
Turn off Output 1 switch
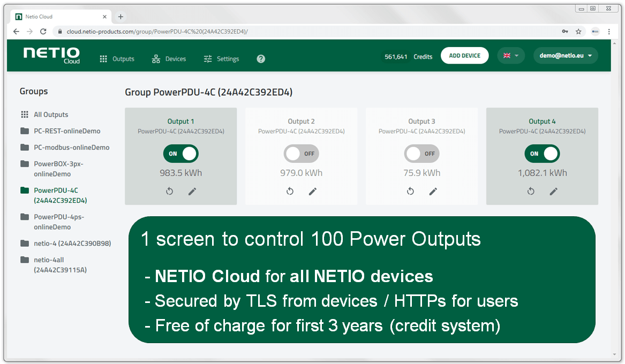point(180,154)
